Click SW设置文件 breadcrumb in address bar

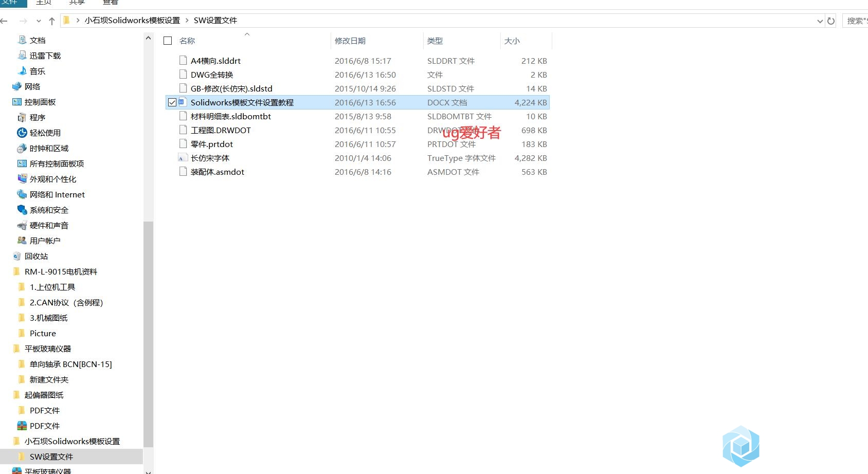coord(215,21)
